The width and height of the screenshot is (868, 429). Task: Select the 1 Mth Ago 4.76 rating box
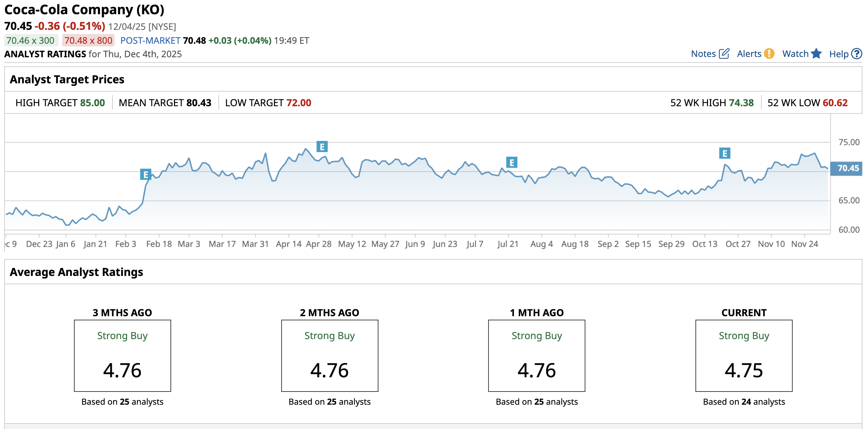coord(536,356)
